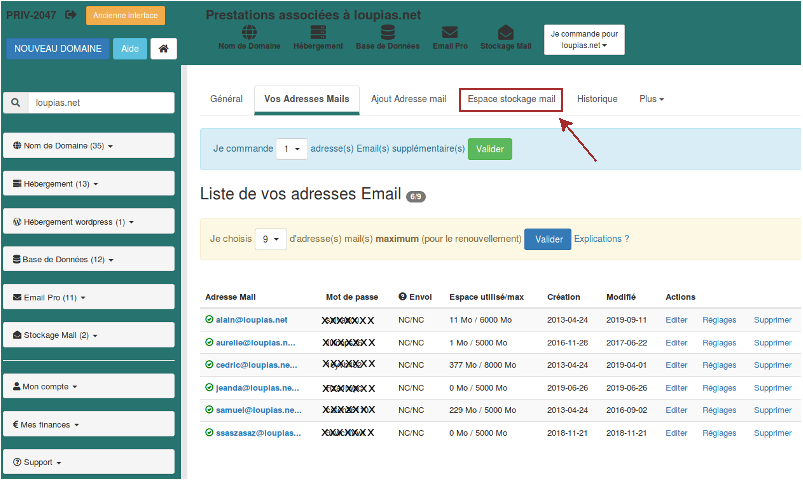
Task: Click Supprimer for alain@loupias.net
Action: (x=773, y=320)
